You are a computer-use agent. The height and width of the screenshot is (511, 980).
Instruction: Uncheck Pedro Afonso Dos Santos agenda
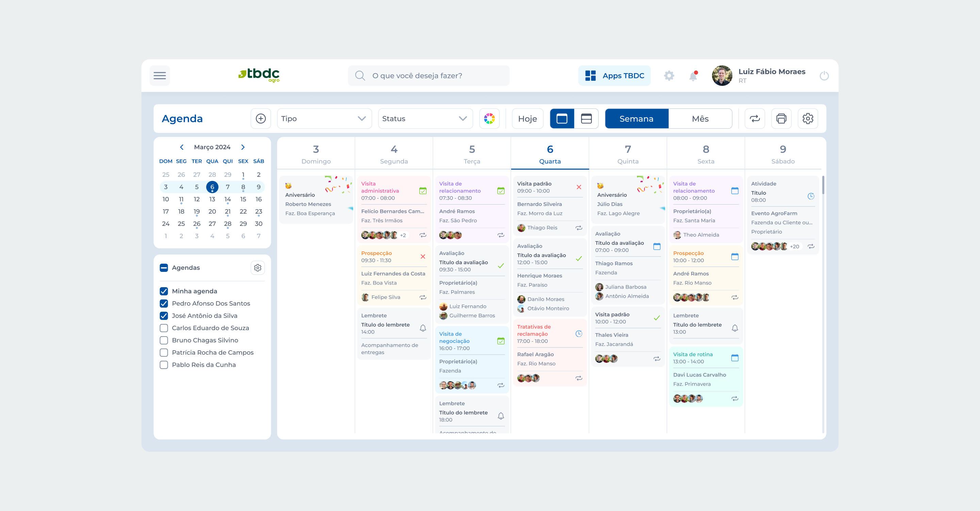(164, 304)
